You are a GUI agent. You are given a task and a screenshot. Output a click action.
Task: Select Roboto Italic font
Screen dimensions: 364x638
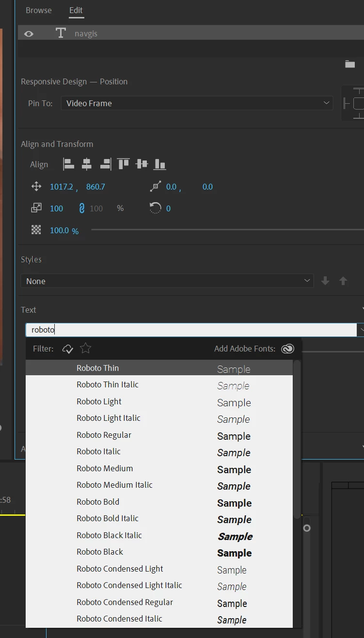tap(159, 451)
